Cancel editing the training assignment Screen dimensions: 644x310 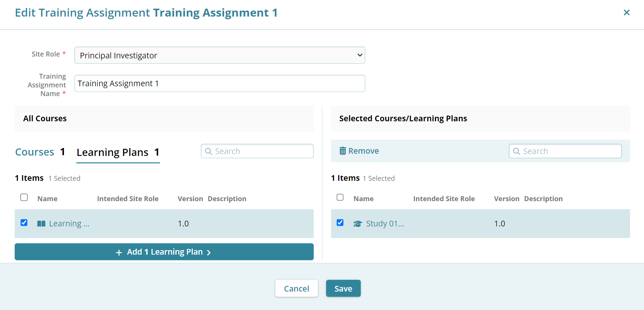point(296,289)
